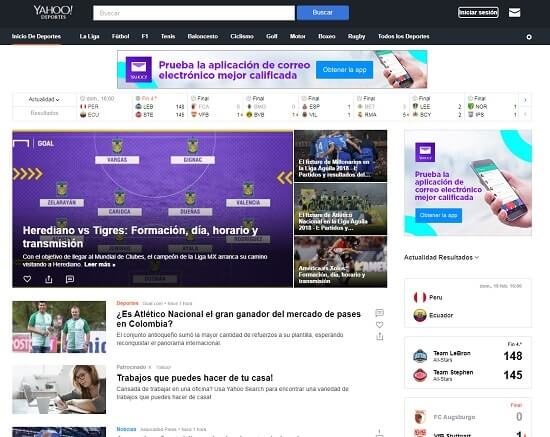Open Millonarios fixture story thumbnail
This screenshot has height=437, width=550.
pos(341,156)
